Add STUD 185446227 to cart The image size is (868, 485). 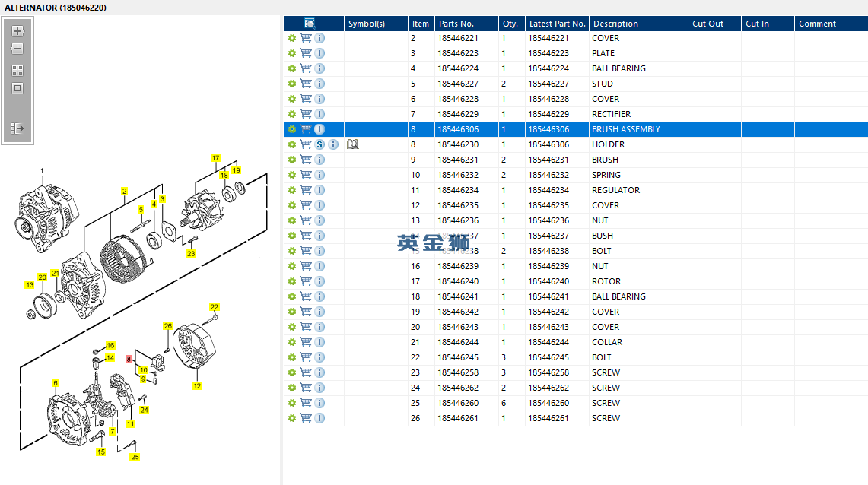[306, 84]
